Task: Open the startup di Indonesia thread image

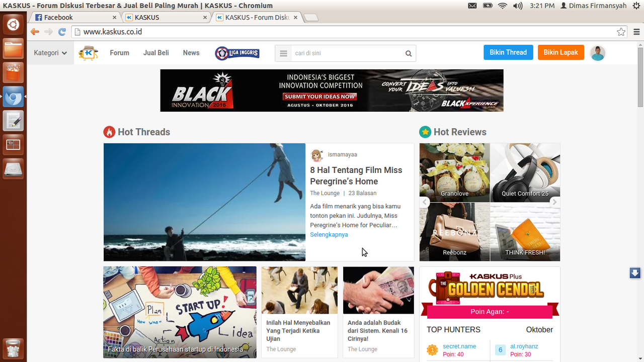Action: 180,312
